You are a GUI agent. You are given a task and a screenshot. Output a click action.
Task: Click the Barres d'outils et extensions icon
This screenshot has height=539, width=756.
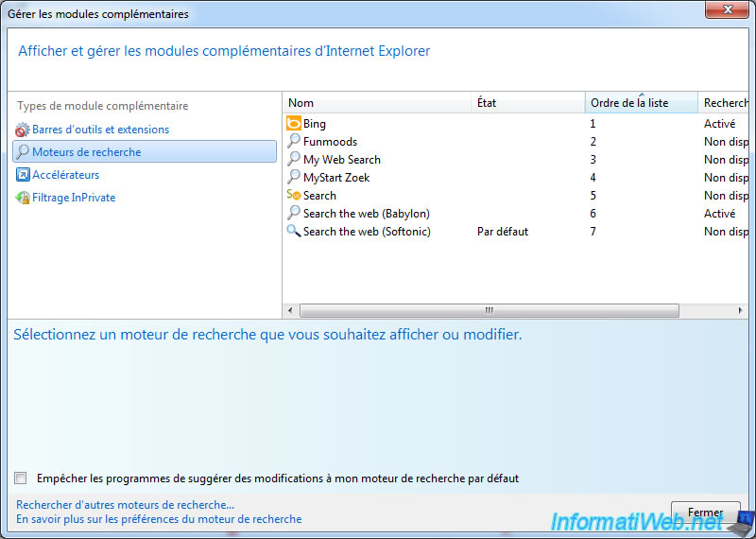click(x=23, y=130)
